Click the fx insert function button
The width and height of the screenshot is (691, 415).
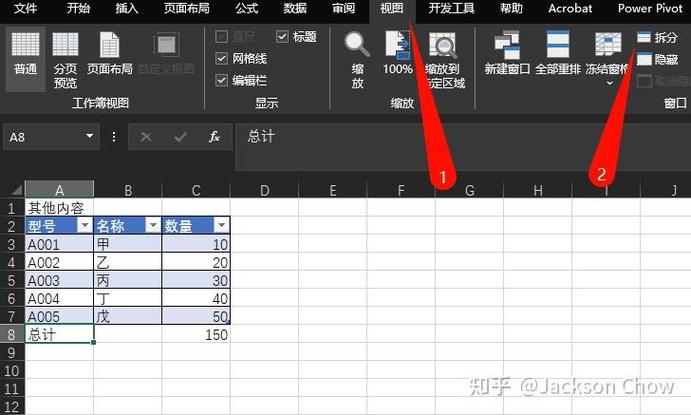[214, 137]
